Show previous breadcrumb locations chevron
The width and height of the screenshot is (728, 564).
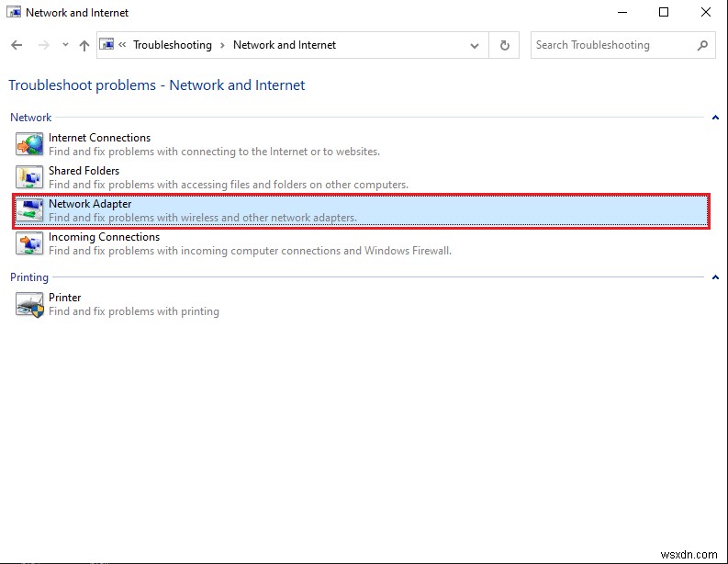(122, 45)
